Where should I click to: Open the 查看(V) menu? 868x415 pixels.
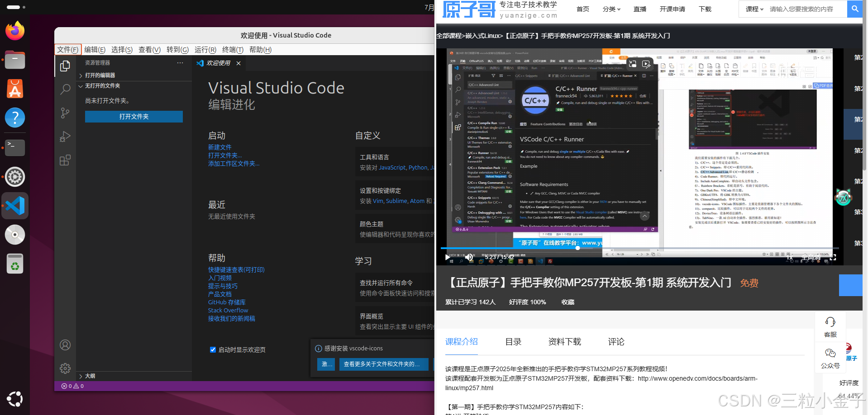coord(149,50)
